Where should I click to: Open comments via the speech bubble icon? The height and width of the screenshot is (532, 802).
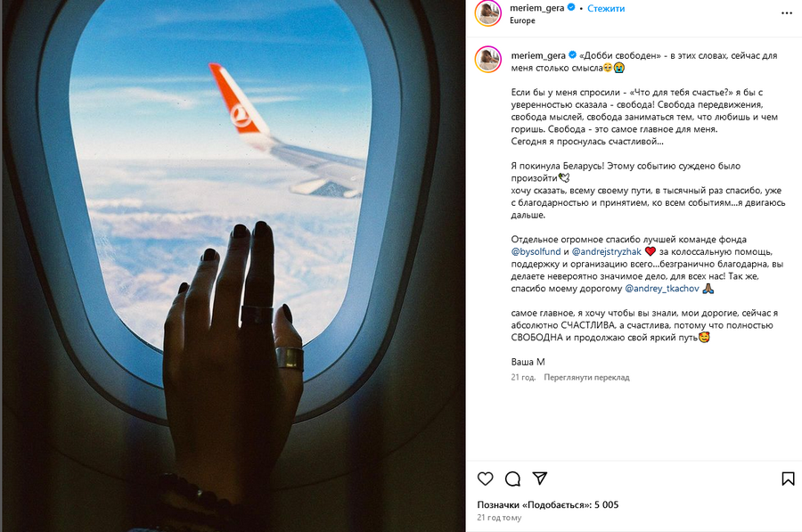512,479
